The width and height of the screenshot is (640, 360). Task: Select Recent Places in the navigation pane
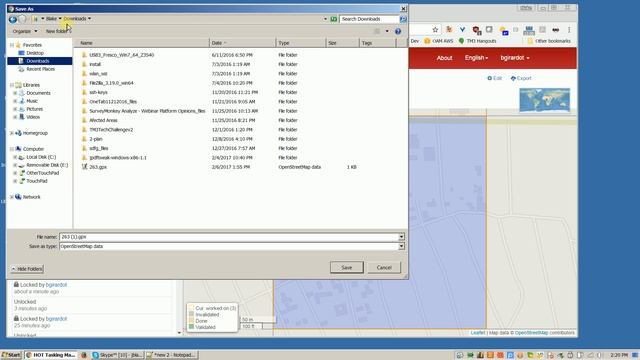tap(40, 69)
